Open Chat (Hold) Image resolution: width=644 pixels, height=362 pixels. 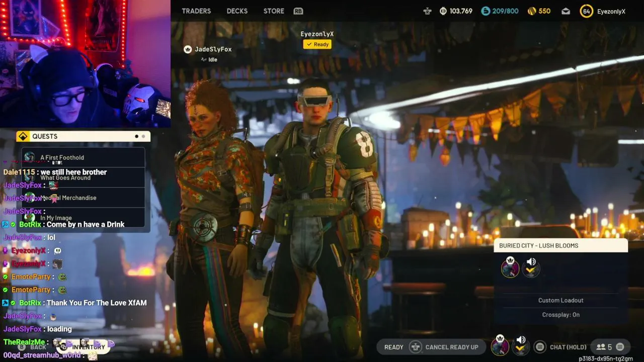(568, 347)
